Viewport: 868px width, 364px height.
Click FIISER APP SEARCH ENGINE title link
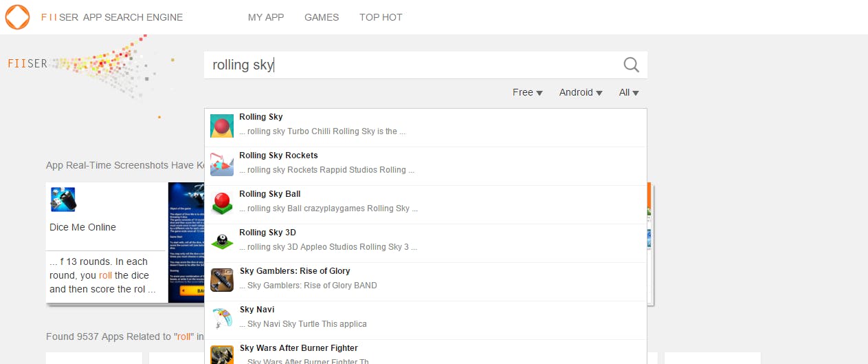click(x=112, y=17)
